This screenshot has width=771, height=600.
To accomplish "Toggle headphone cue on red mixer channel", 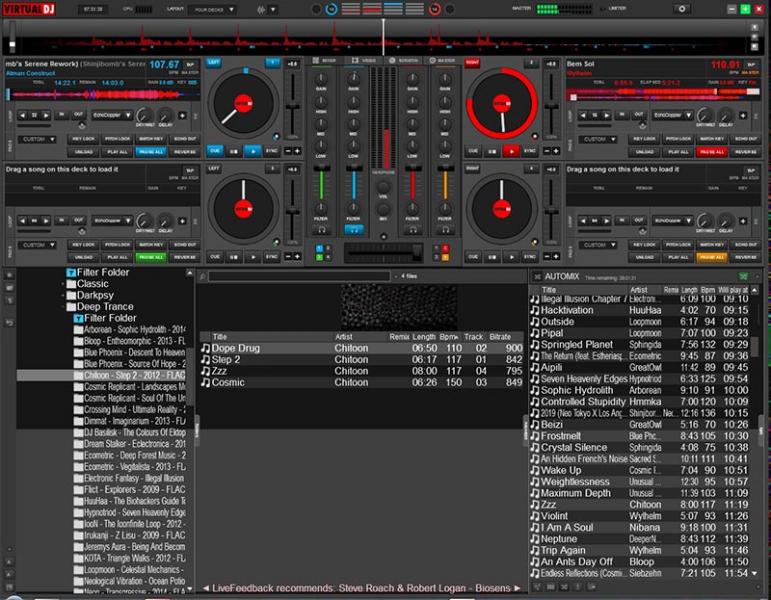I will (413, 230).
